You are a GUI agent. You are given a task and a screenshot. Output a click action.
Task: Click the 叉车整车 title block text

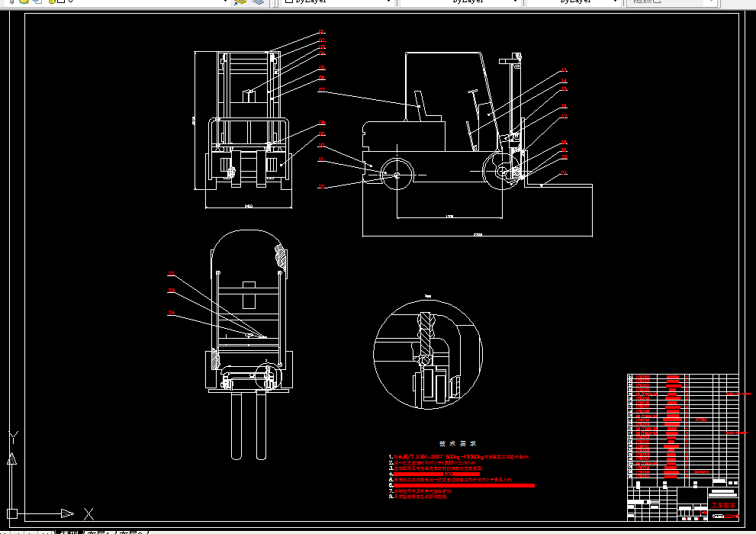point(723,506)
